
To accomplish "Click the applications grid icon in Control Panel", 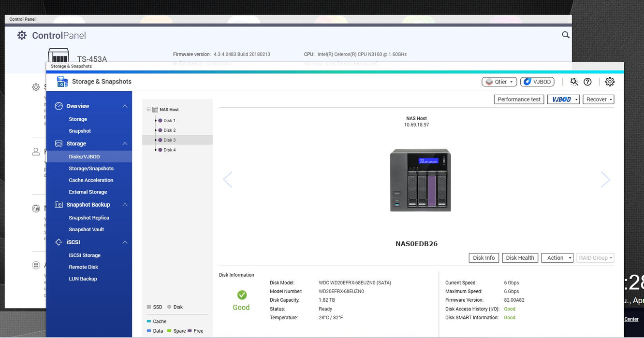I will [x=36, y=265].
